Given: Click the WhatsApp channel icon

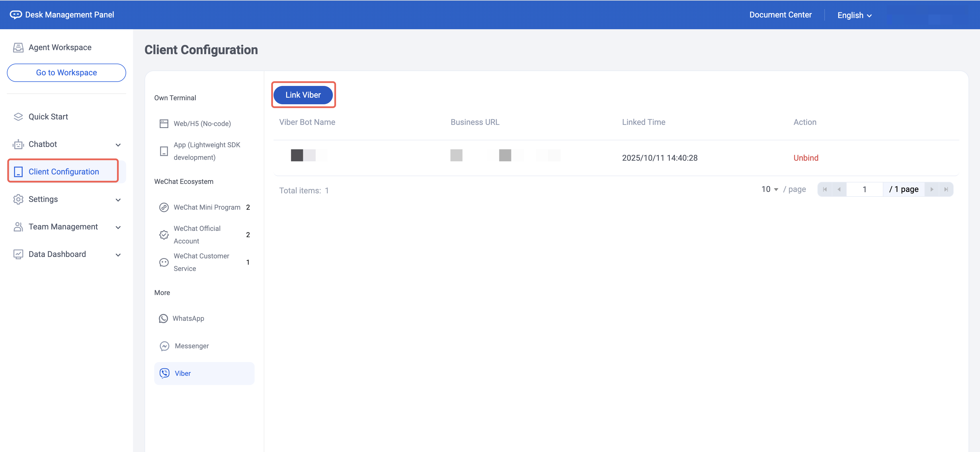Looking at the screenshot, I should pyautogui.click(x=164, y=319).
